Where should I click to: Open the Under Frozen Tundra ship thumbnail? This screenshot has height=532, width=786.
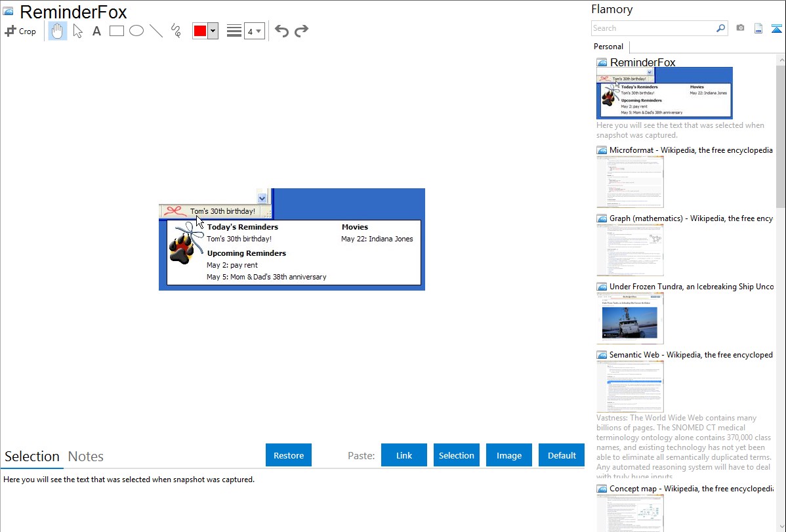tap(630, 318)
